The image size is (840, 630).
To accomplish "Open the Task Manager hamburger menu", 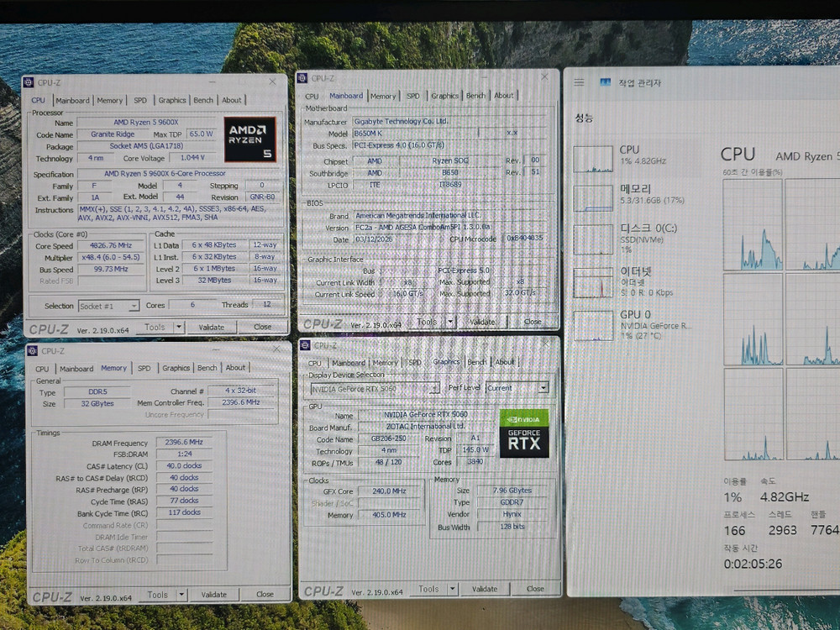I will pyautogui.click(x=579, y=82).
